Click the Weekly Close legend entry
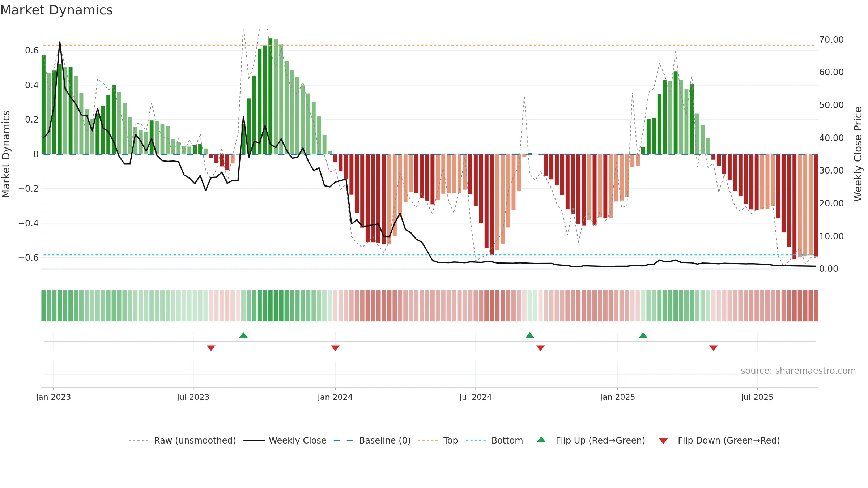The width and height of the screenshot is (868, 488). tap(285, 440)
